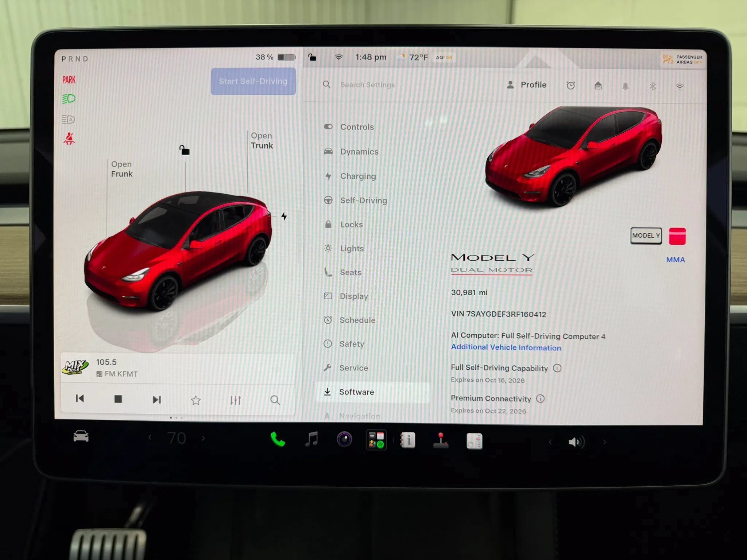This screenshot has height=560, width=747.
Task: Click the MMA vehicle name link
Action: (x=676, y=260)
